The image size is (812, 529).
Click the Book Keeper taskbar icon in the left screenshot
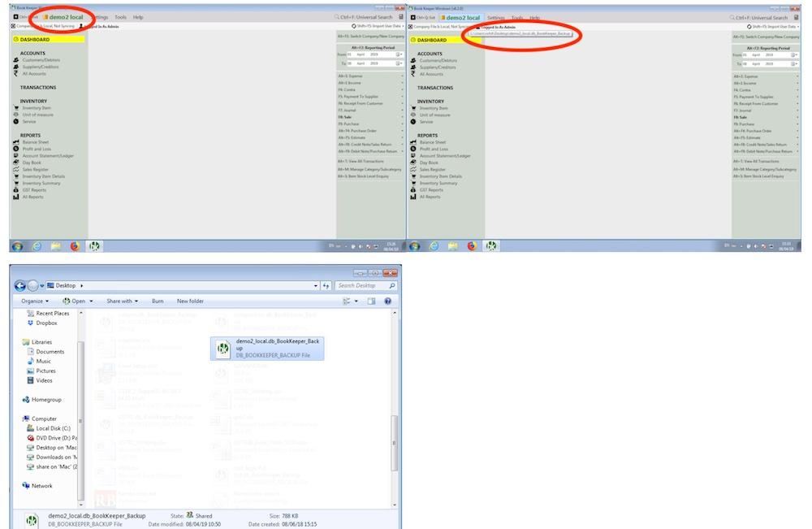coord(93,246)
